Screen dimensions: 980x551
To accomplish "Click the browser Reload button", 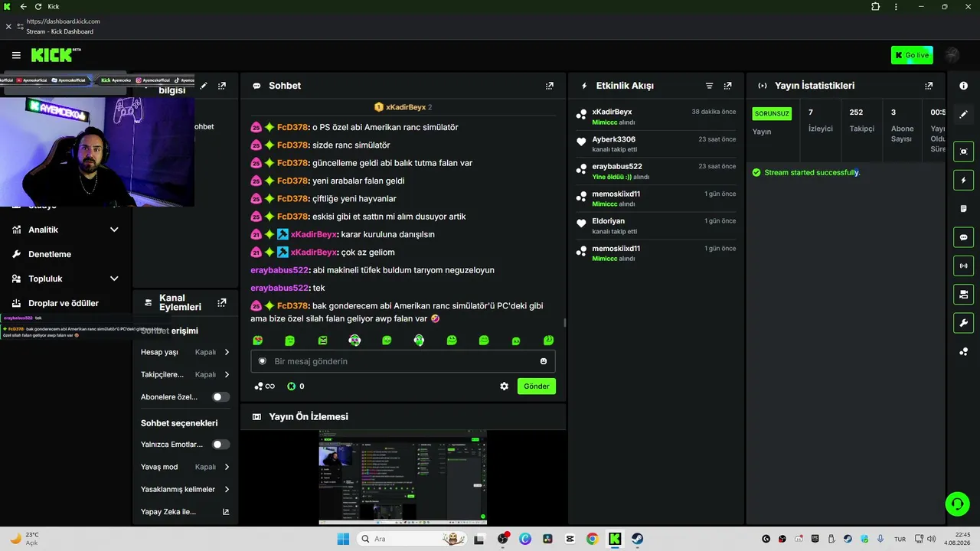I will point(38,6).
